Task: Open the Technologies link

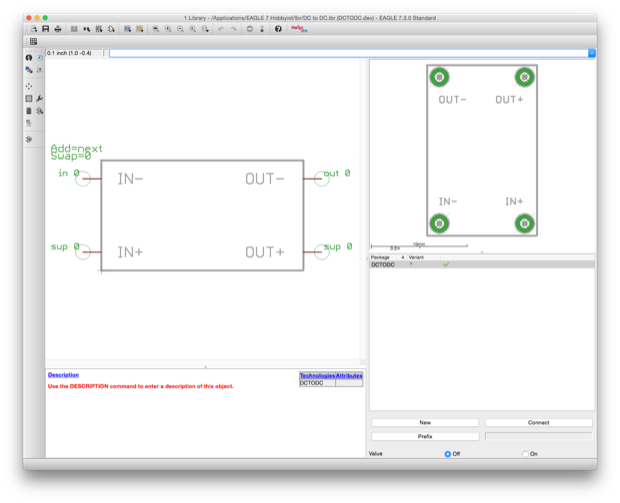Action: [317, 376]
